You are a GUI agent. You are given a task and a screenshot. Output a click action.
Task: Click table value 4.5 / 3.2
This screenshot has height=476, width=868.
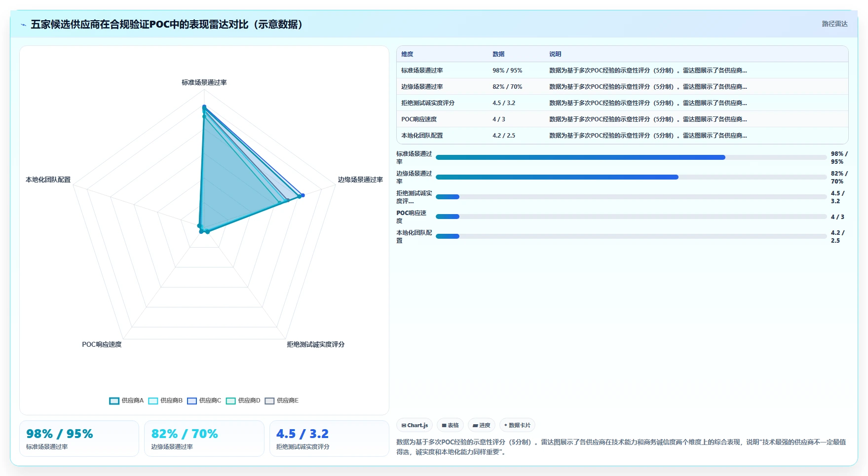[x=504, y=103]
